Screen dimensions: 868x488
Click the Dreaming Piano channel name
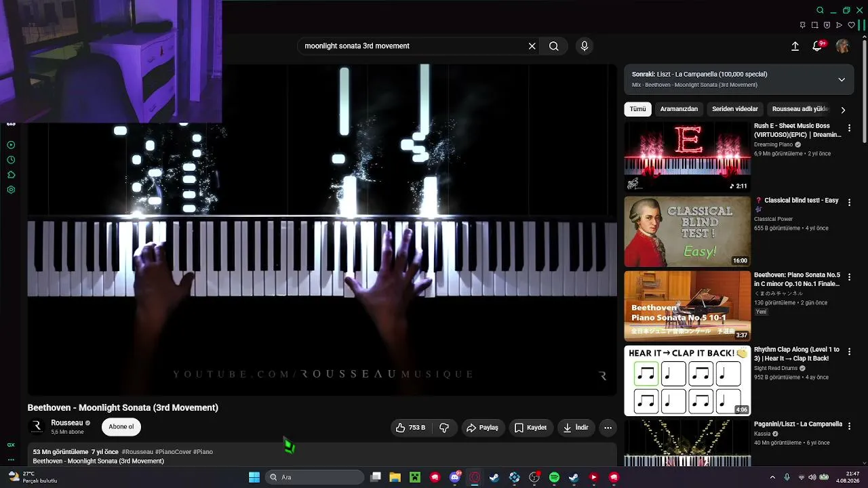773,144
